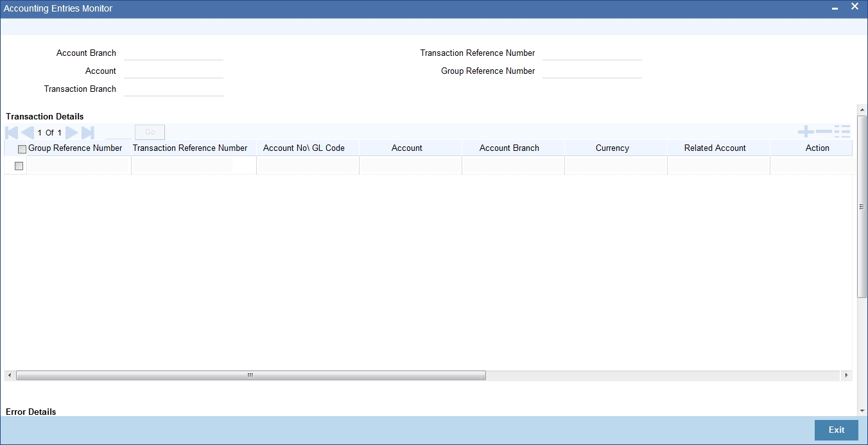Image resolution: width=868 pixels, height=445 pixels.
Task: Delete row with the minus icon
Action: point(824,132)
